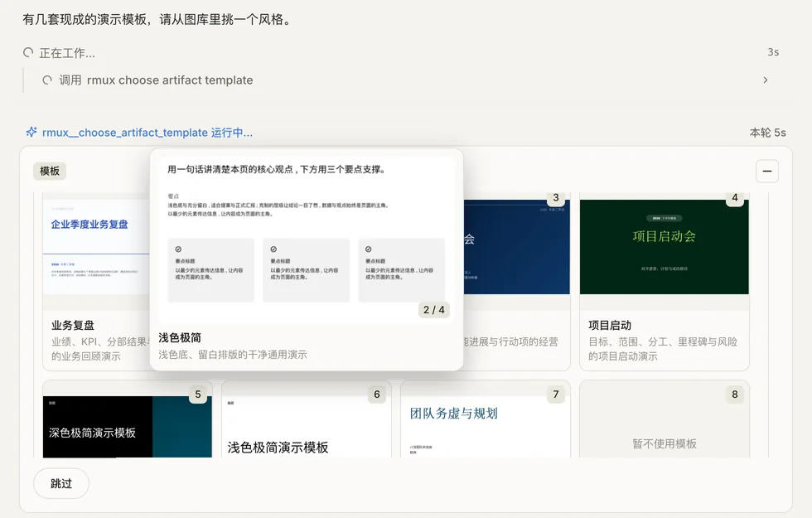Choose the 项目启动 template card

664,283
